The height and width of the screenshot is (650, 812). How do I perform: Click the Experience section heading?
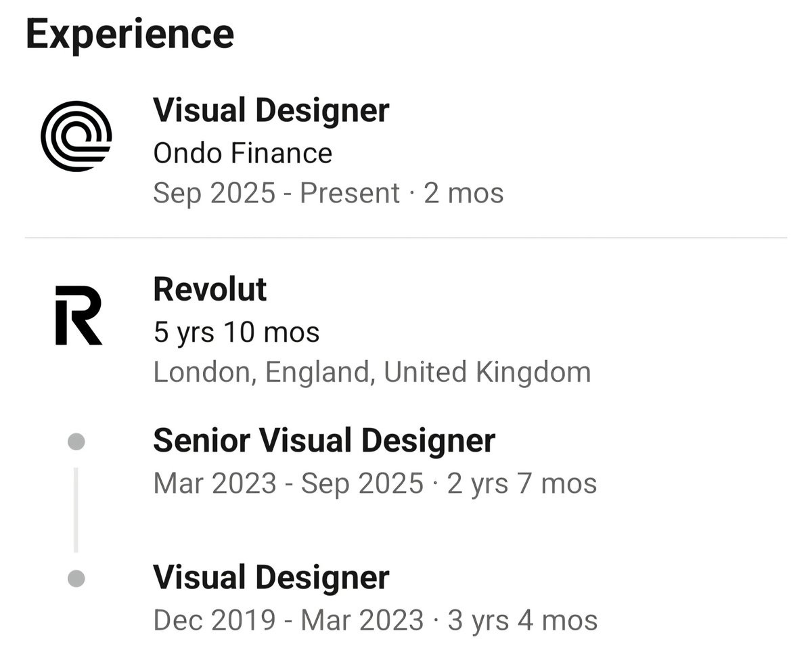tap(130, 33)
